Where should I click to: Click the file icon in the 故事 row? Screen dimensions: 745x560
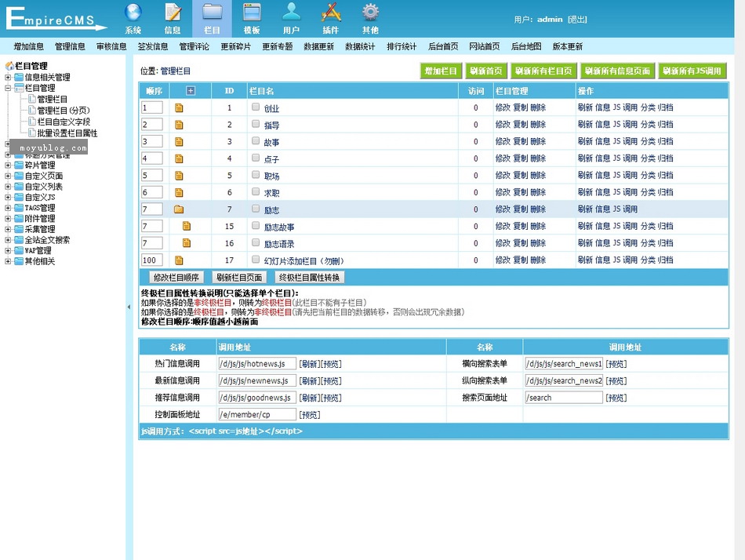pyautogui.click(x=179, y=142)
